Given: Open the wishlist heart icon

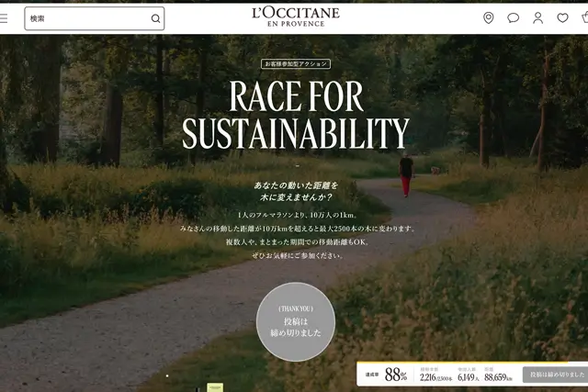Looking at the screenshot, I should pos(562,17).
